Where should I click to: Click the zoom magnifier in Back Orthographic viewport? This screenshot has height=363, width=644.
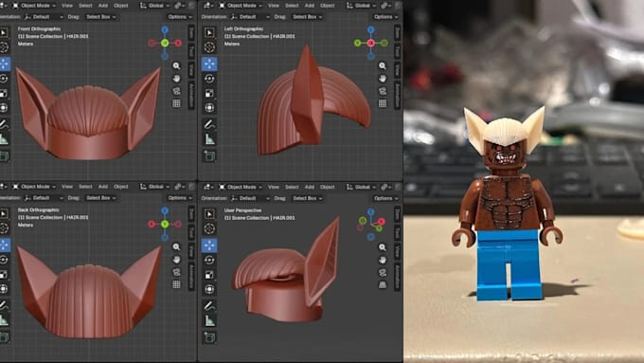pos(176,246)
